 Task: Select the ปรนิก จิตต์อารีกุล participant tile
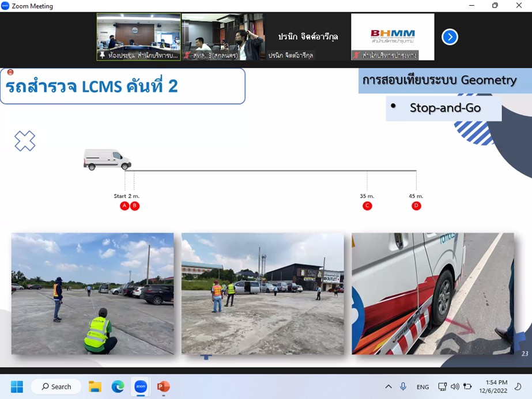pyautogui.click(x=308, y=37)
